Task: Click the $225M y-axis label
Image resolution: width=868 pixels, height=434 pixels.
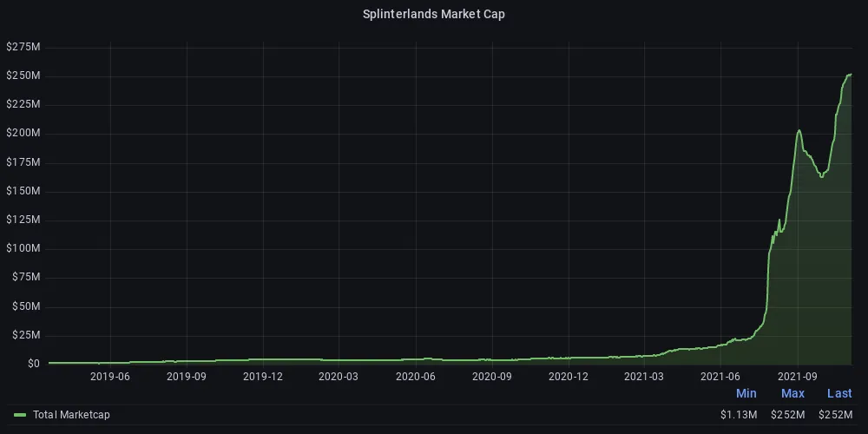Action: point(23,105)
